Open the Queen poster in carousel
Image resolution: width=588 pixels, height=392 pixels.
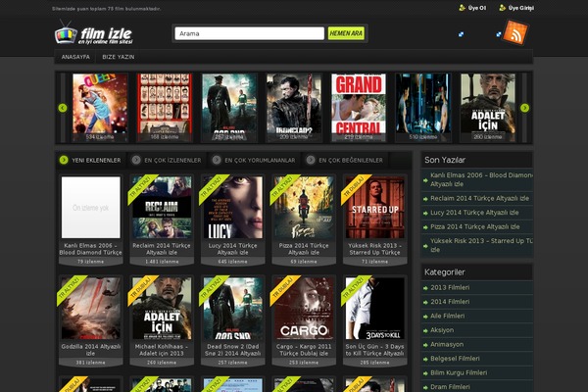[100, 107]
